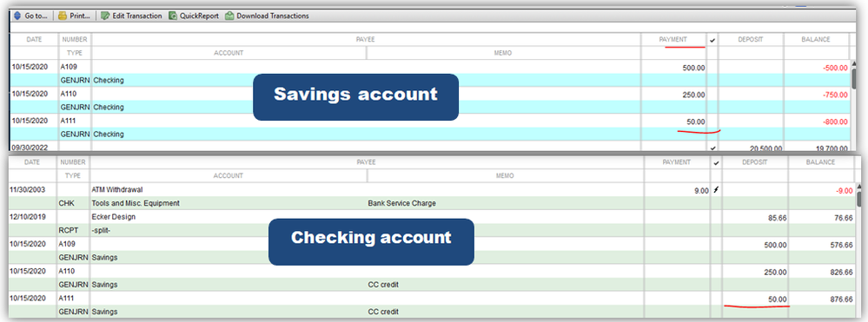Click the 50.00 payment in Savings register
Image resolution: width=868 pixels, height=322 pixels.
696,122
